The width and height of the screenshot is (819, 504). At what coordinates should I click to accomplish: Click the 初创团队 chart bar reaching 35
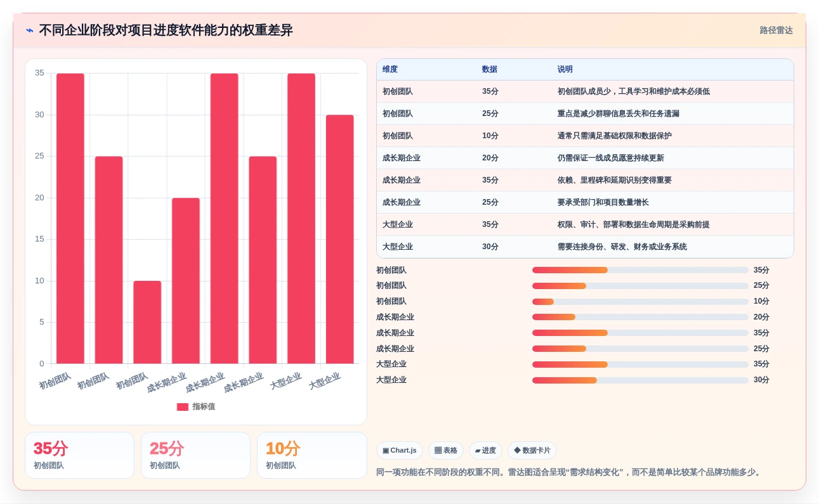pyautogui.click(x=70, y=219)
